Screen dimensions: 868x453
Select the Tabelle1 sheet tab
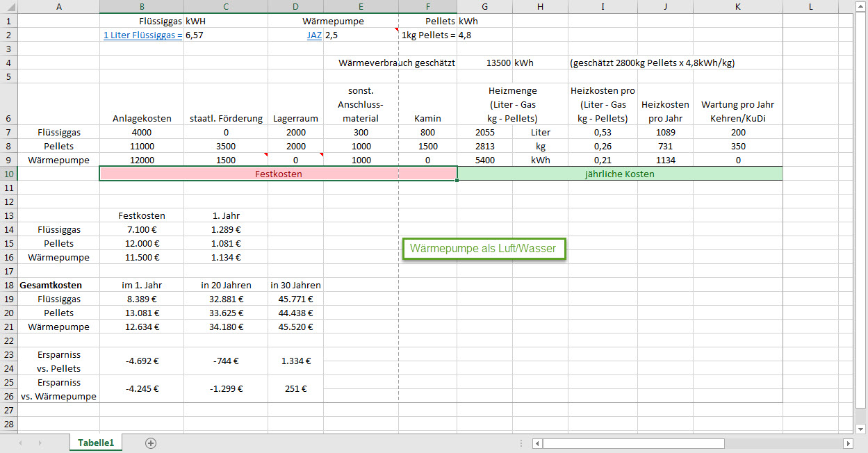coord(96,443)
